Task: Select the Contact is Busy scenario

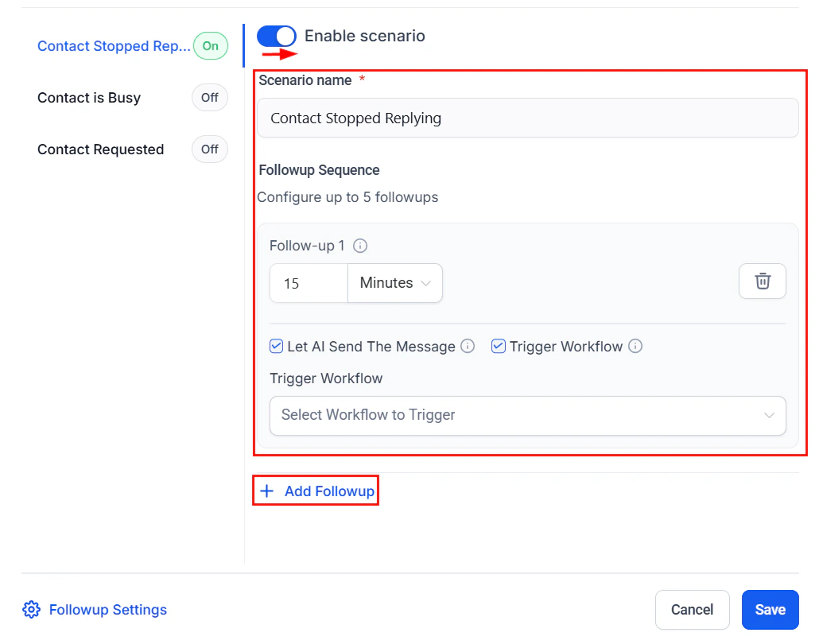Action: point(88,97)
